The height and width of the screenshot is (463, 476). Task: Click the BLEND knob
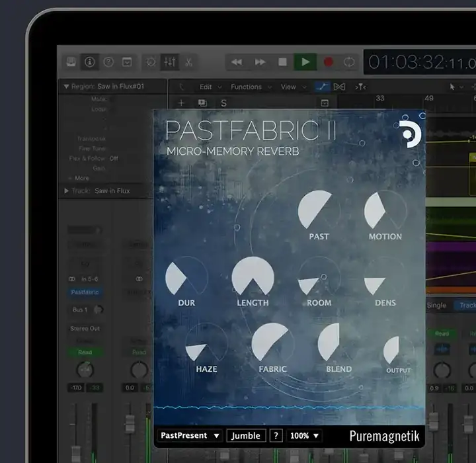338,343
